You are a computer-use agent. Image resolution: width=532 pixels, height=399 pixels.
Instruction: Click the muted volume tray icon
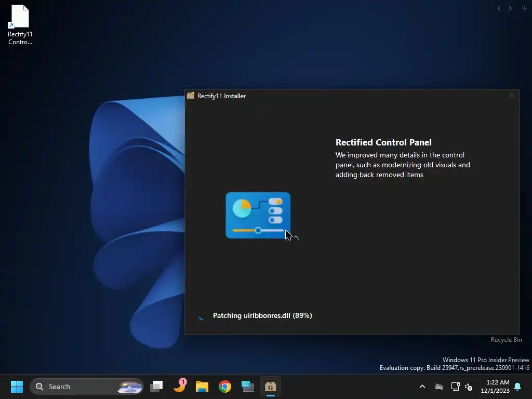click(469, 387)
